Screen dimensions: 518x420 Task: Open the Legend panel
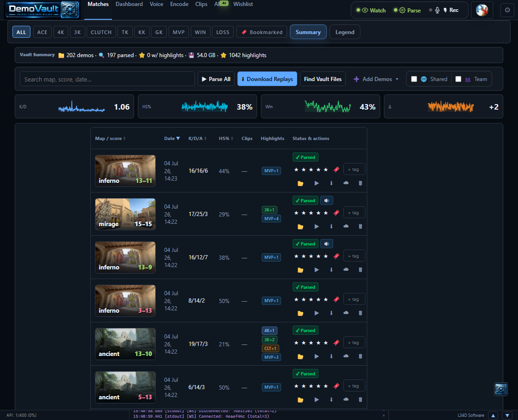pos(345,32)
